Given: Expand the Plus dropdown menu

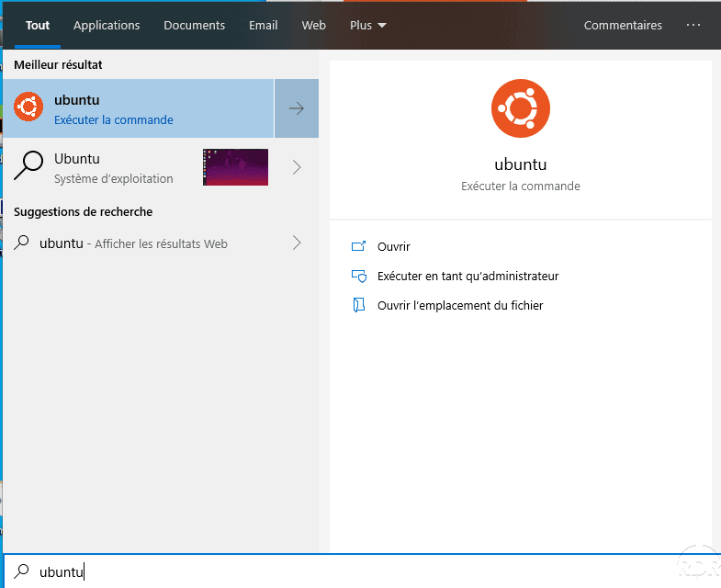Looking at the screenshot, I should click(368, 26).
